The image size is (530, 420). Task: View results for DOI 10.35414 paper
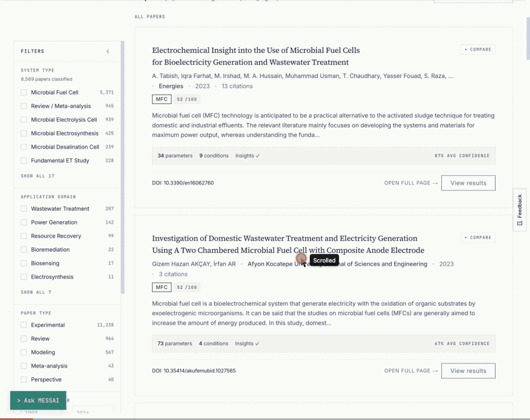point(468,371)
